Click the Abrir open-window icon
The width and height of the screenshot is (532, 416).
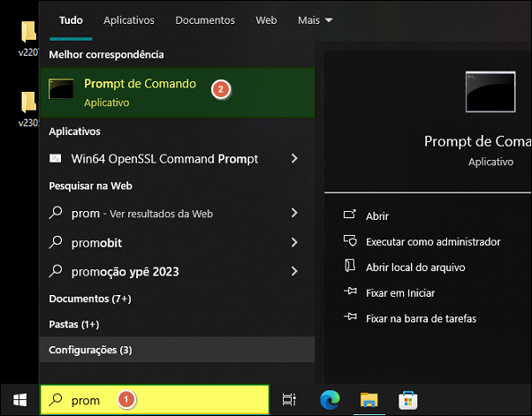pyautogui.click(x=350, y=214)
